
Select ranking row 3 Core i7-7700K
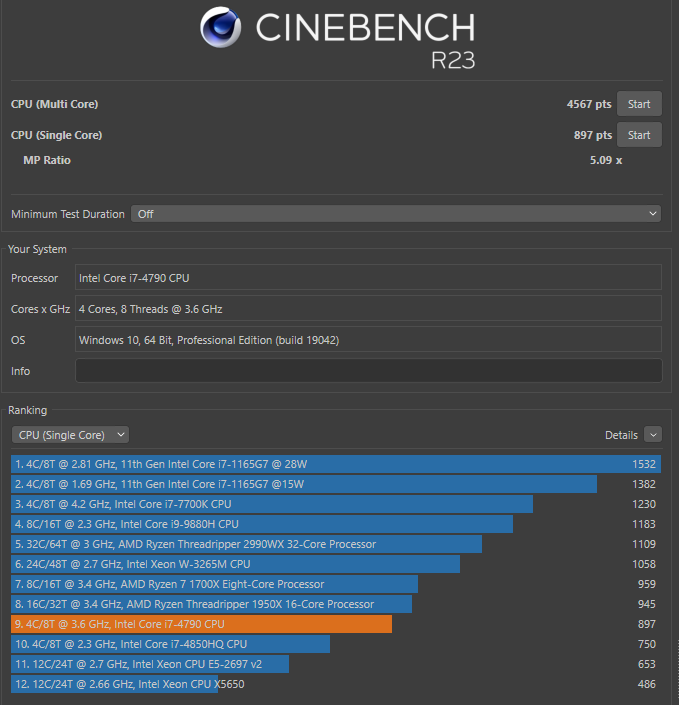click(336, 504)
